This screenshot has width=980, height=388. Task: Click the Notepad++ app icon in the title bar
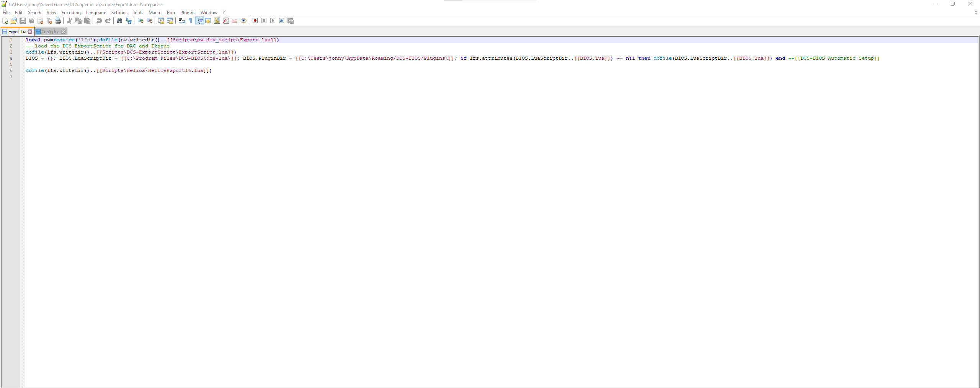[4, 4]
